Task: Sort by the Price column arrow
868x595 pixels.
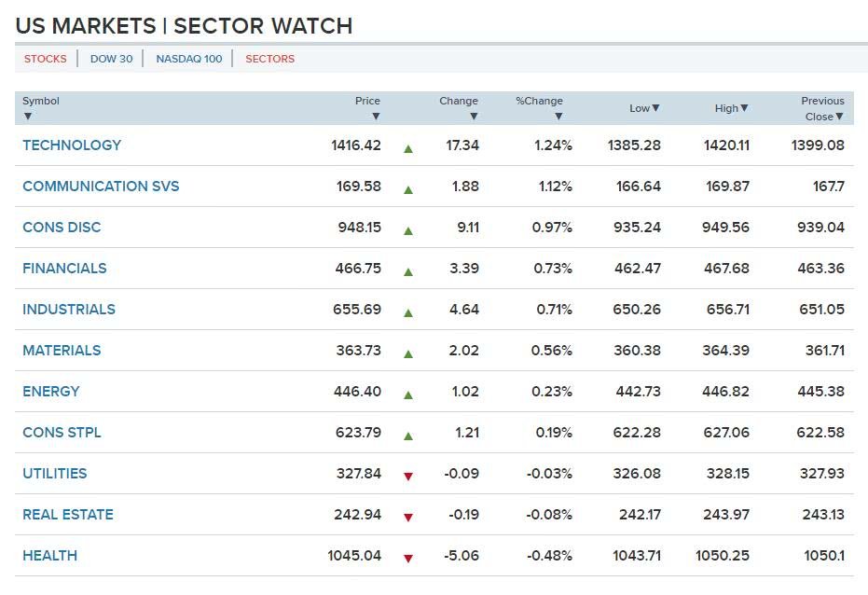Action: point(376,117)
